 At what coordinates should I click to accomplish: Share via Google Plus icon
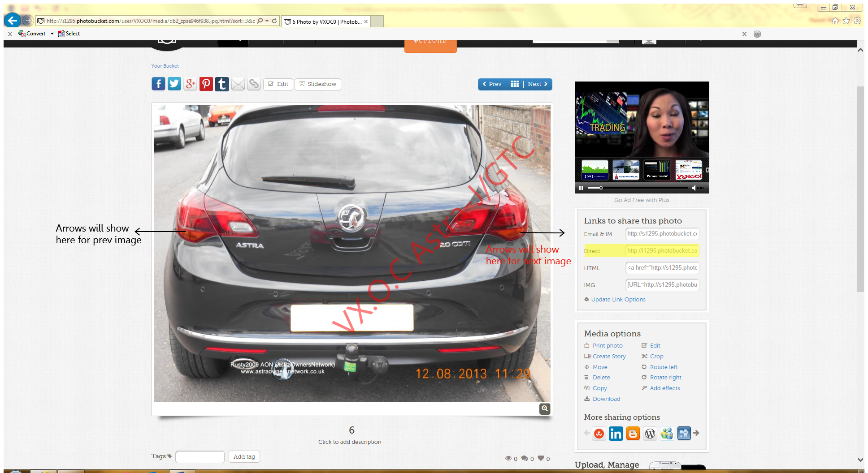tap(190, 84)
